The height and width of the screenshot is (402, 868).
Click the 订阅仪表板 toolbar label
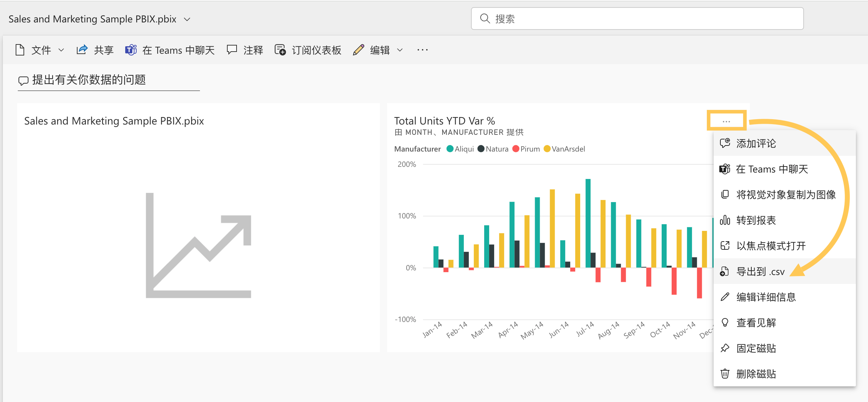tap(317, 50)
